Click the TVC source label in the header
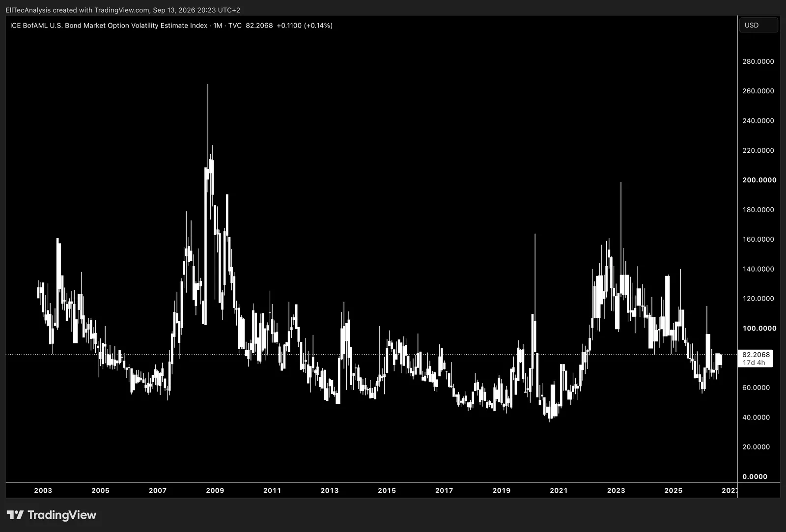The width and height of the screenshot is (786, 532). 235,26
